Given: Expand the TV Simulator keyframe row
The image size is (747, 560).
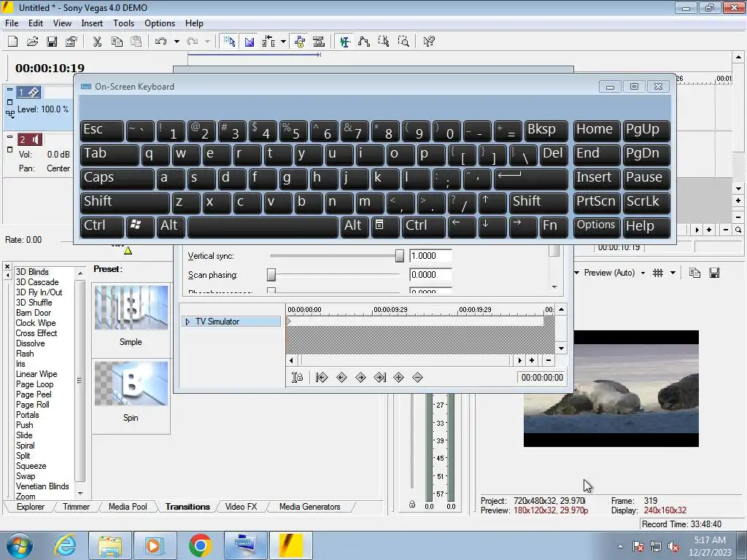Looking at the screenshot, I should [187, 322].
